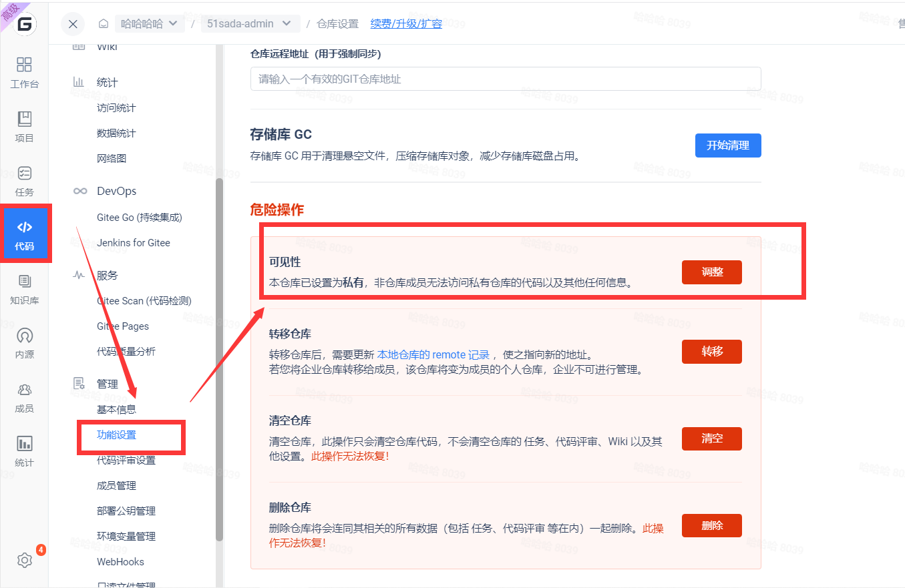Click the 调整 visibility button
Image resolution: width=905 pixels, height=588 pixels.
(x=712, y=272)
